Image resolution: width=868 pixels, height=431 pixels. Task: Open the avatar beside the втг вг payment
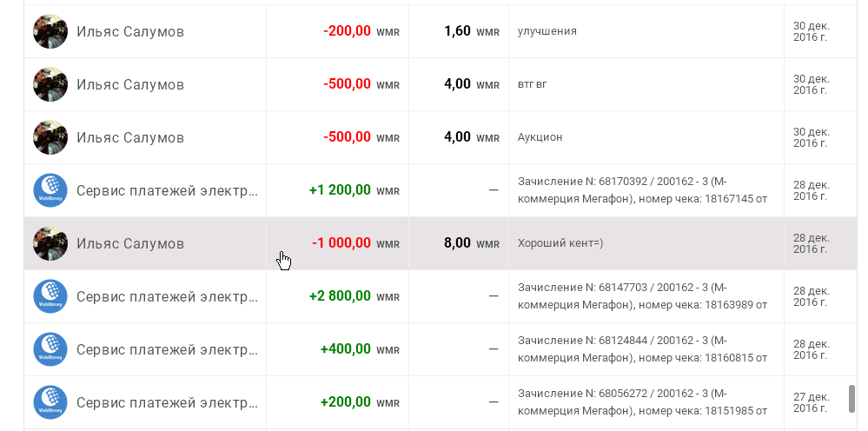[x=50, y=84]
